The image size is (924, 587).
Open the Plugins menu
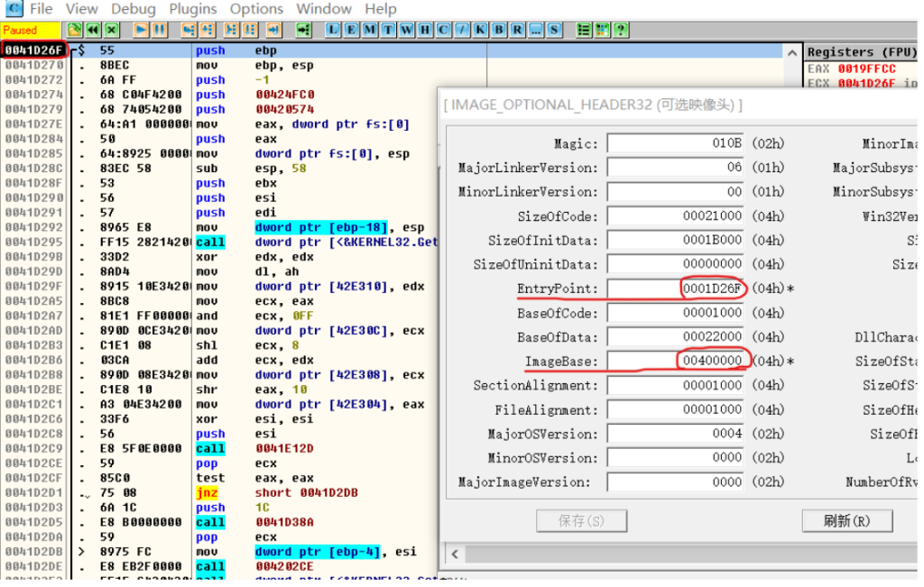(192, 9)
